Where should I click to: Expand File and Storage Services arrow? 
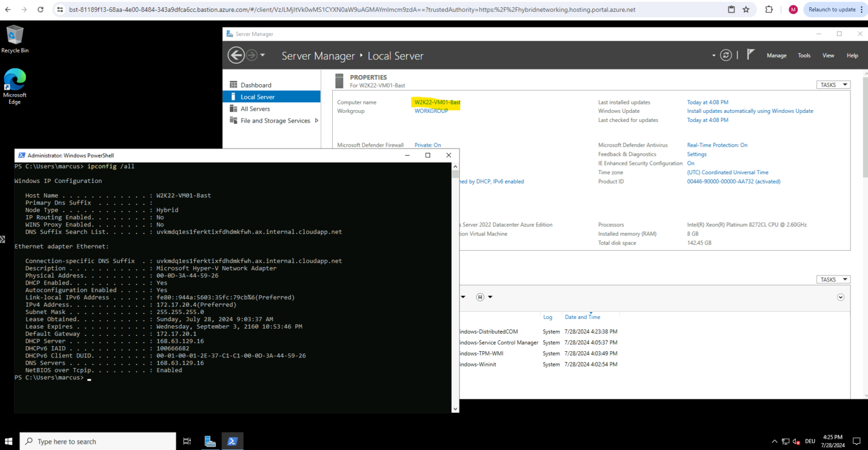pos(318,120)
